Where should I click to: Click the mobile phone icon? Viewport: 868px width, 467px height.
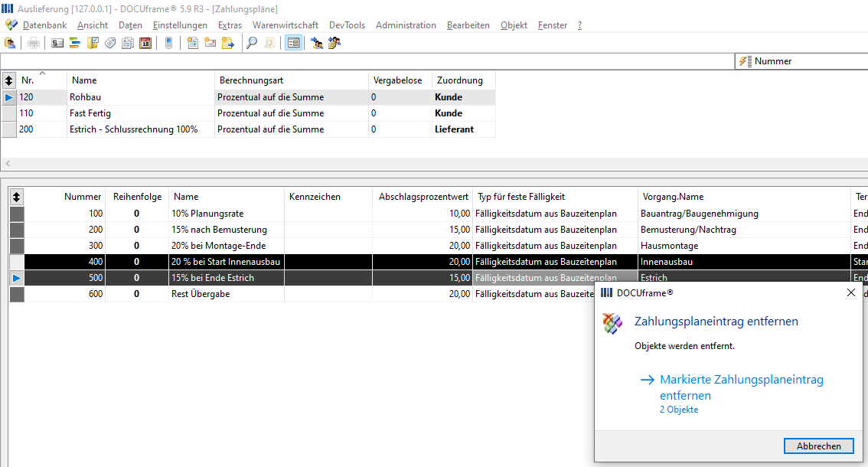pos(169,43)
